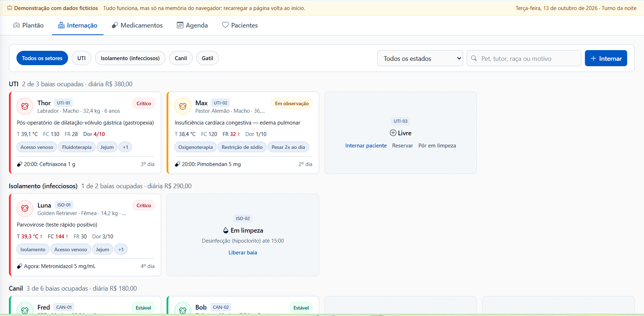This screenshot has height=316, width=644.
Task: Click the heart icon for Pacientes
Action: click(225, 25)
